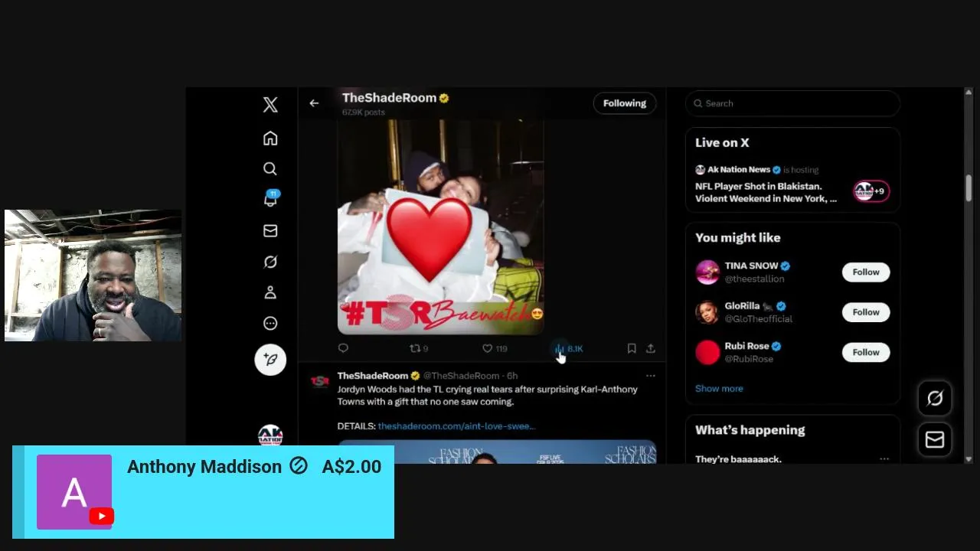Click the They're baaaaack trend text
The image size is (980, 551).
pos(738,459)
